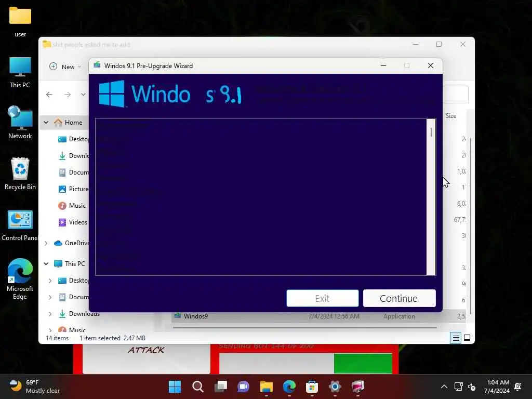Open File Explorer from taskbar
The height and width of the screenshot is (399, 532).
[x=267, y=387]
